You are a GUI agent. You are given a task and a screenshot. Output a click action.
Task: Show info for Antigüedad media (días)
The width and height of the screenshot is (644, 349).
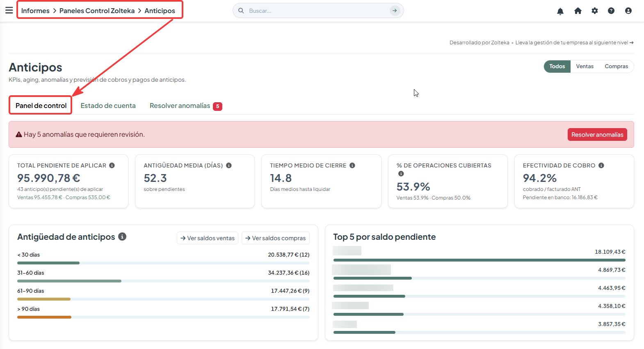tap(229, 165)
